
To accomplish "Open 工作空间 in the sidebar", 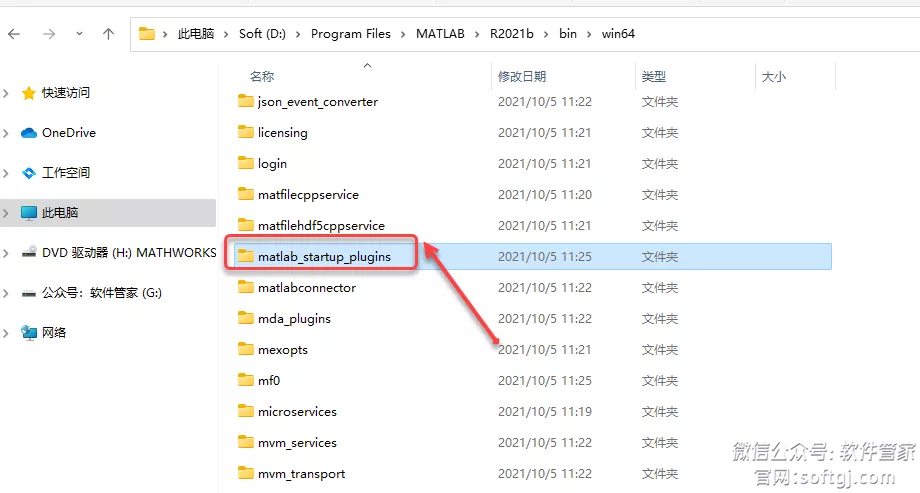I will pos(66,173).
